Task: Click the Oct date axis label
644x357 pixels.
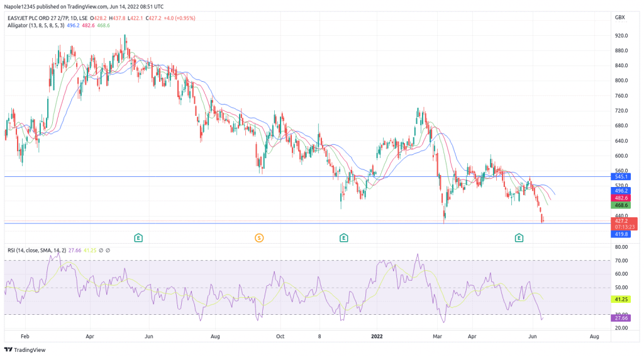Action: [x=280, y=336]
